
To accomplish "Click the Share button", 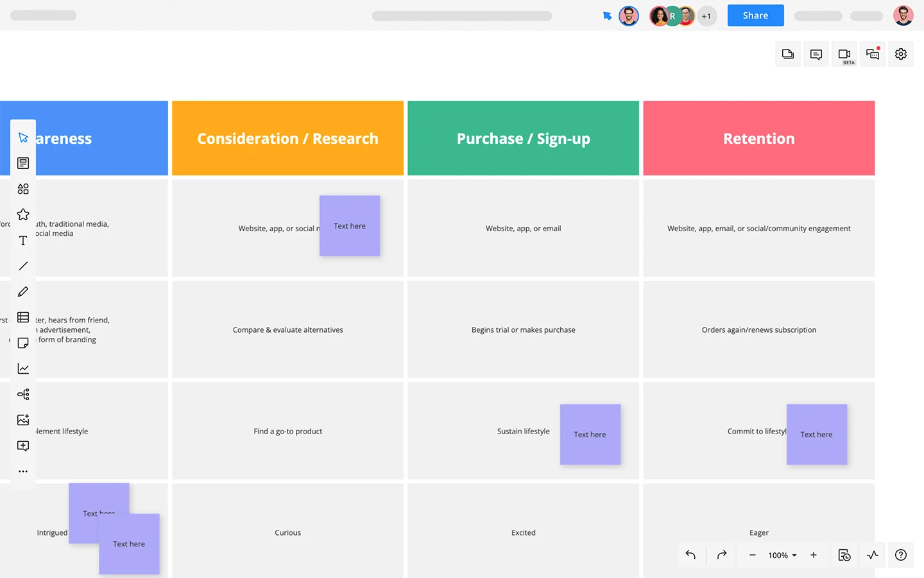I will tap(755, 15).
